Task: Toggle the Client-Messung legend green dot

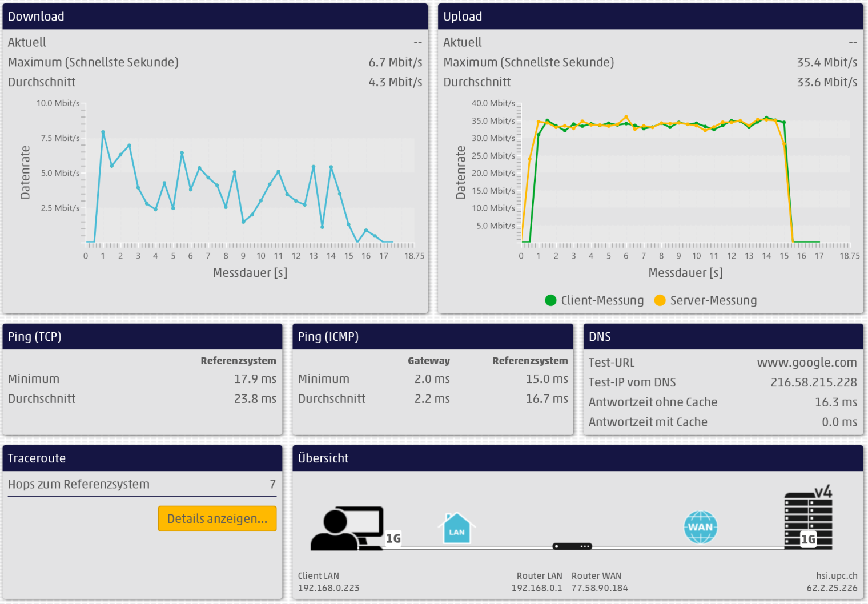Action: [x=550, y=300]
